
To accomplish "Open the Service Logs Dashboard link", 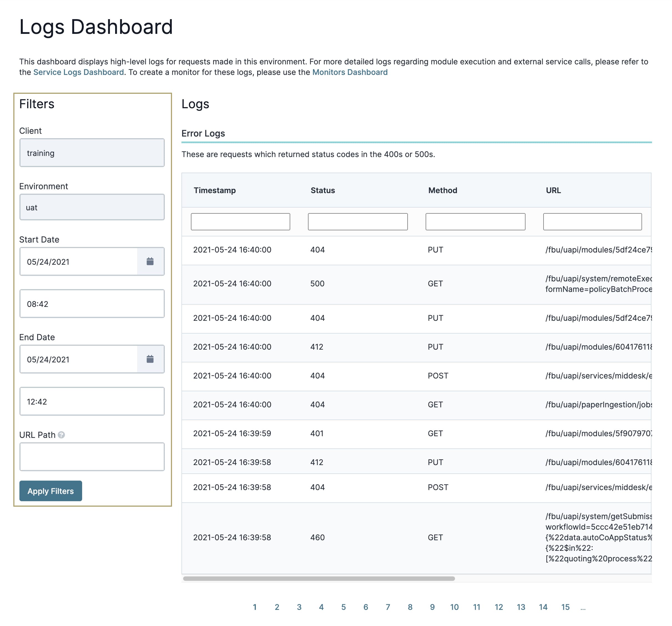I will coord(79,72).
